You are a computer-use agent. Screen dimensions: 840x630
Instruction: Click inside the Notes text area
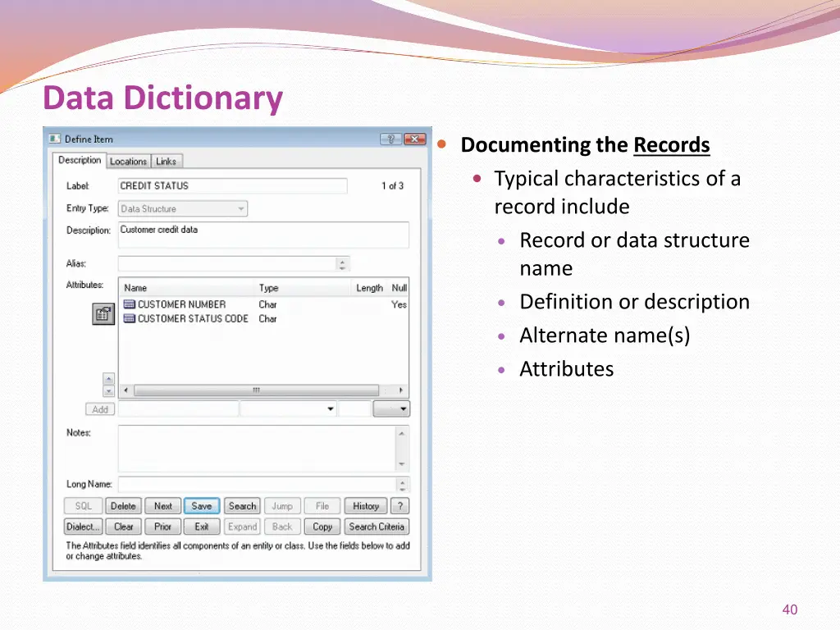coord(257,449)
